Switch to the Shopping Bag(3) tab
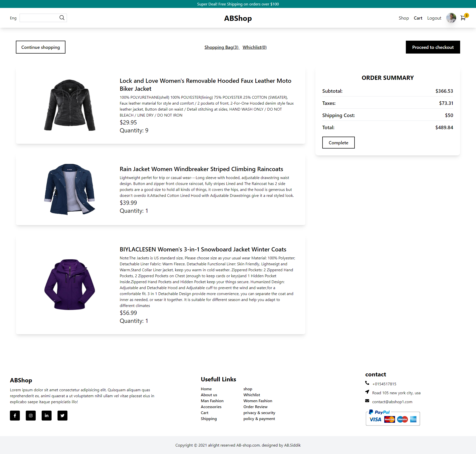Image resolution: width=476 pixels, height=454 pixels. pos(221,47)
